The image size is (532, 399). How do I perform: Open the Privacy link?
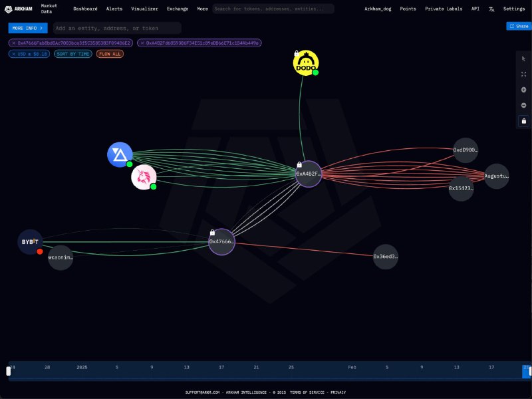tap(338, 392)
